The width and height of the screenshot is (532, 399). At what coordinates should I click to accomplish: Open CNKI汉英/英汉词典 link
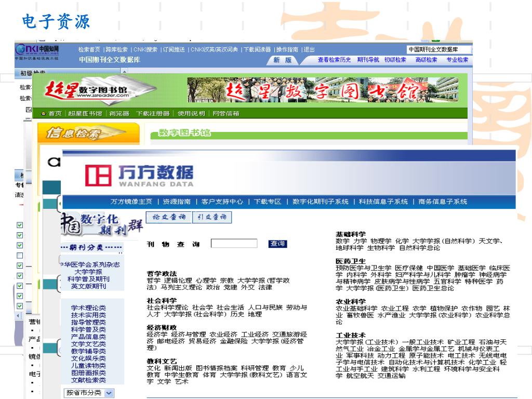tap(214, 49)
